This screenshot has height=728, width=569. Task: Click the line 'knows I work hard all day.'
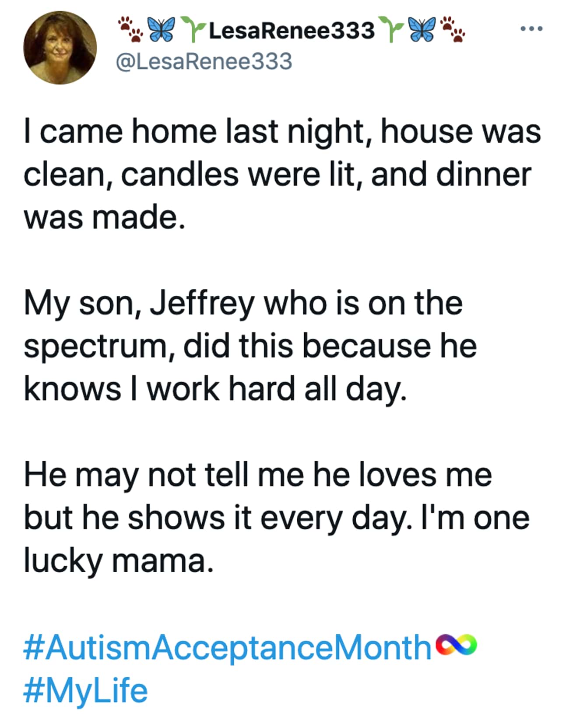(x=215, y=389)
